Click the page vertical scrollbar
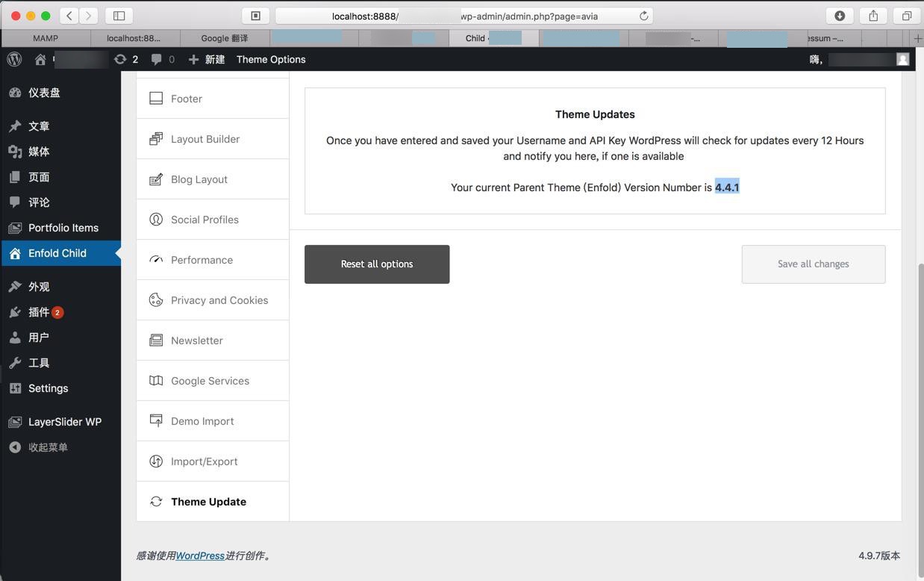Screen dimensions: 924x581 pyautogui.click(x=920, y=422)
